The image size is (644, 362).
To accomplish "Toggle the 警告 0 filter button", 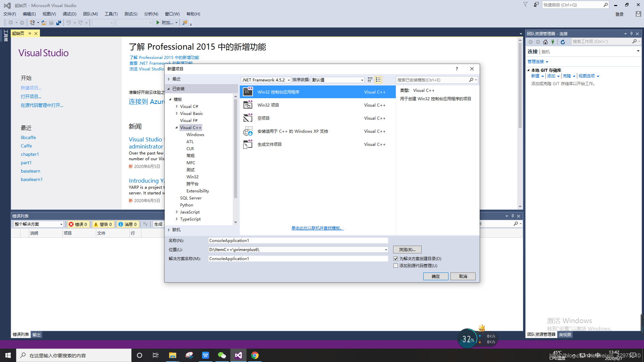I will coord(103,224).
